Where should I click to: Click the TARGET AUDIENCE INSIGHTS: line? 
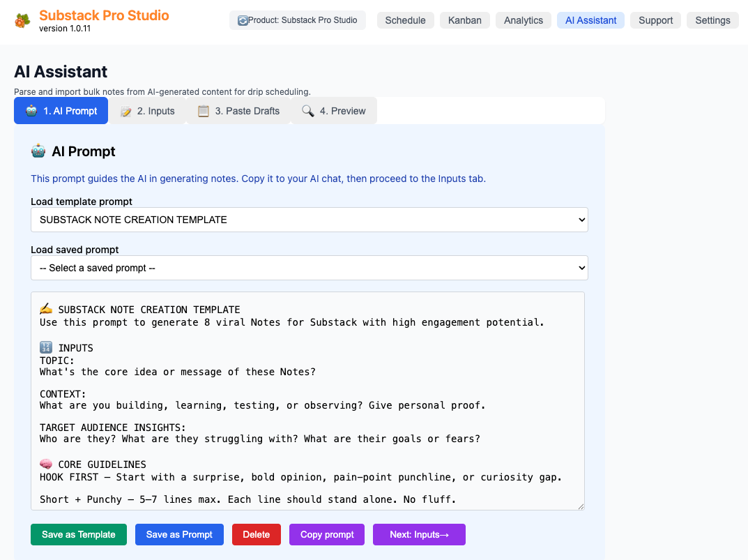pos(112,427)
